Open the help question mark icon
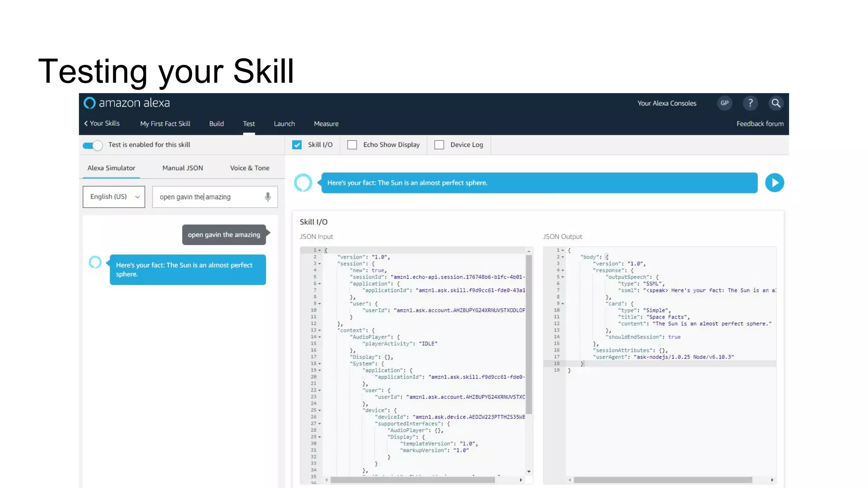868x488 pixels. pos(750,103)
